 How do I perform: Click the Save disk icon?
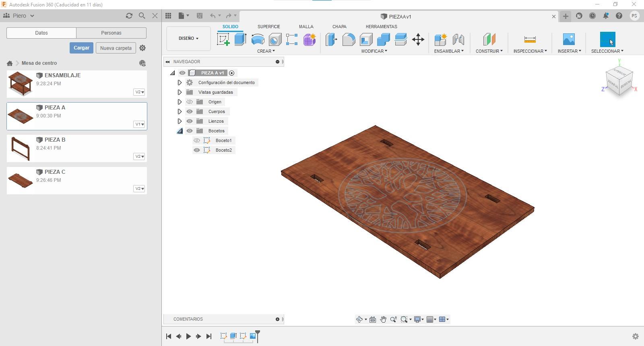(199, 16)
